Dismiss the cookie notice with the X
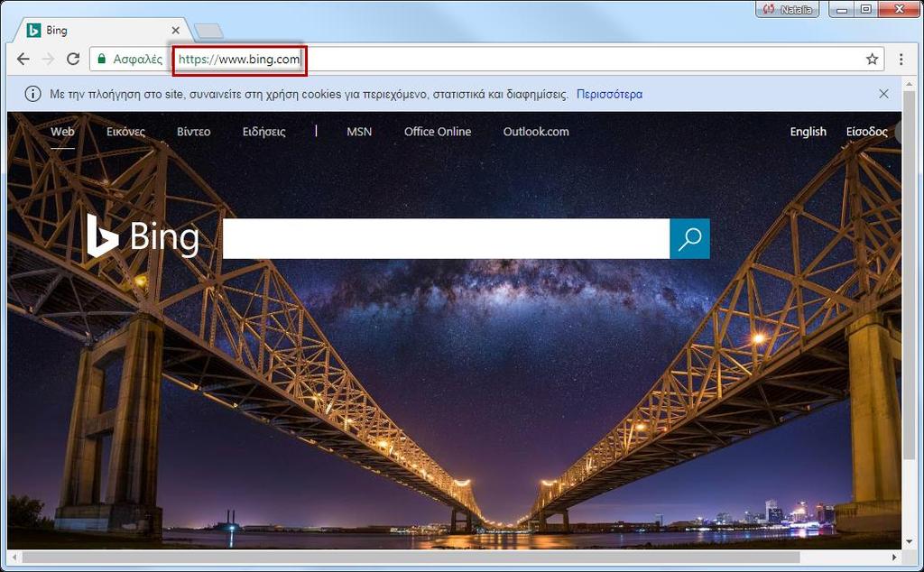Screen dimensions: 924x572 pyautogui.click(x=883, y=94)
